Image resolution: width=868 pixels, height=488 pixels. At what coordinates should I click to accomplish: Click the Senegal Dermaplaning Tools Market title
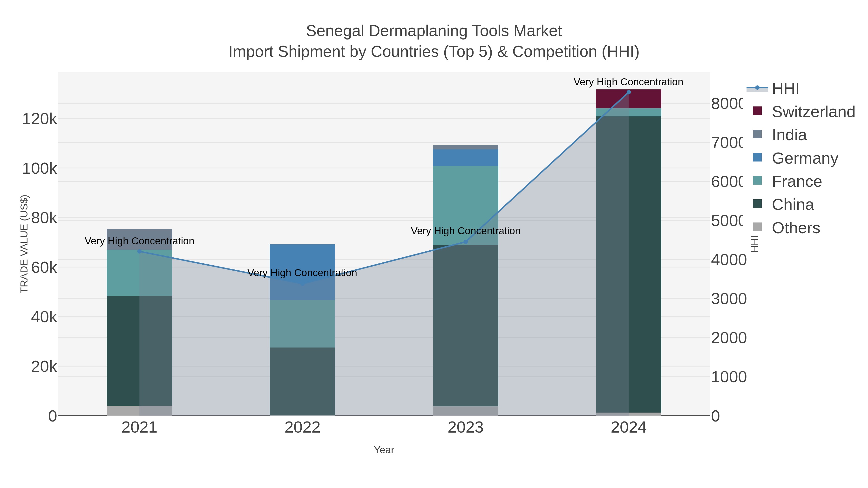[434, 31]
